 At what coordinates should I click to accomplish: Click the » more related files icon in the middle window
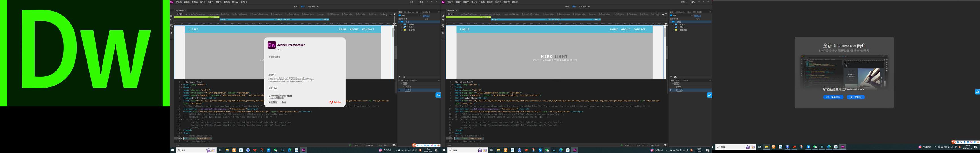[x=663, y=14]
